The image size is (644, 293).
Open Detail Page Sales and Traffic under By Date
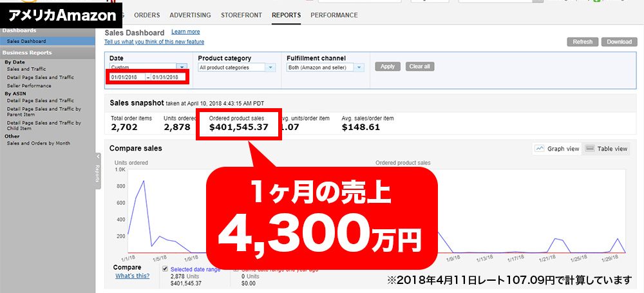40,77
